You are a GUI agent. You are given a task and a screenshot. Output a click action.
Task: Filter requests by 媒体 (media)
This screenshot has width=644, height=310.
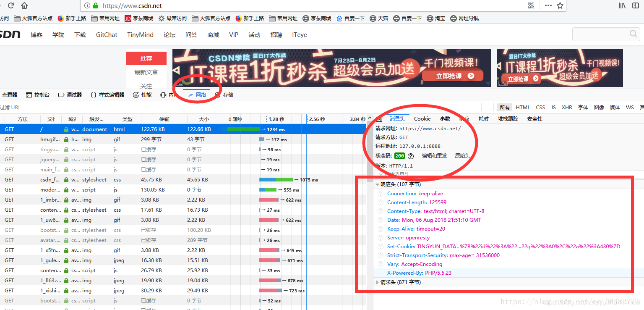[615, 108]
